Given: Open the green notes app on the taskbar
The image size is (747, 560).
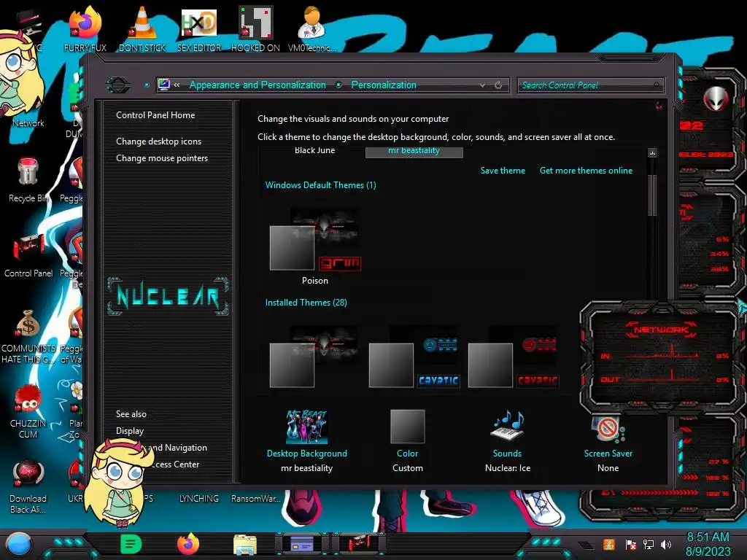Looking at the screenshot, I should (x=131, y=544).
